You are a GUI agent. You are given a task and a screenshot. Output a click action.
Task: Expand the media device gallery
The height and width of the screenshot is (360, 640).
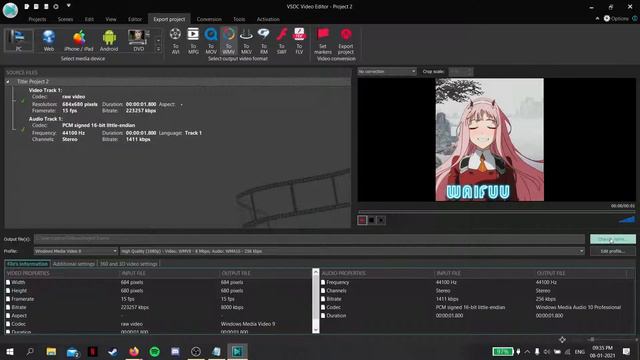click(x=158, y=49)
